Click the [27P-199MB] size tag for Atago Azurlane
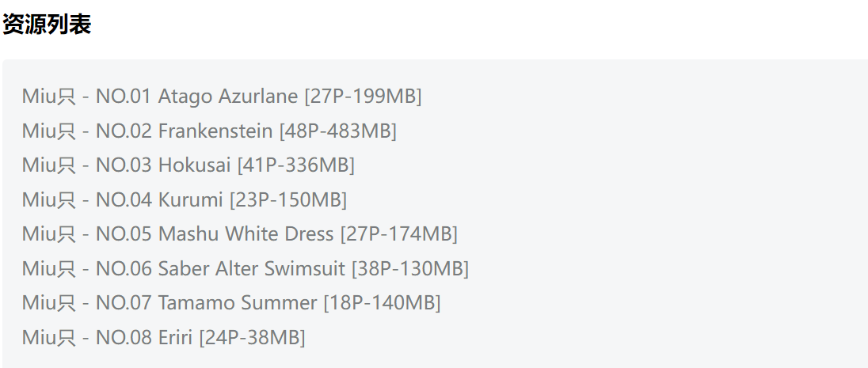This screenshot has height=368, width=868. [363, 97]
